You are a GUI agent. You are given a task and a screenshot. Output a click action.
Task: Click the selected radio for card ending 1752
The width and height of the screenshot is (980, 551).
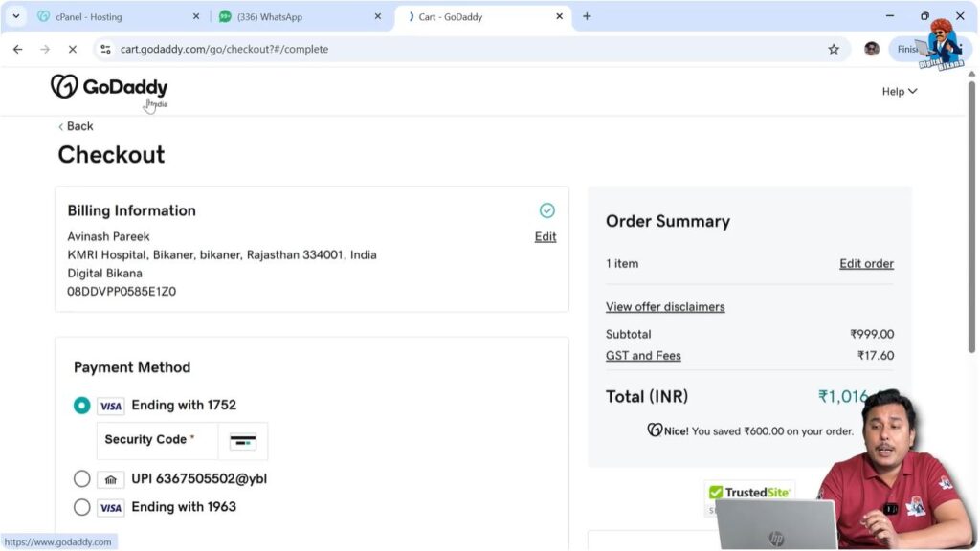coord(82,406)
